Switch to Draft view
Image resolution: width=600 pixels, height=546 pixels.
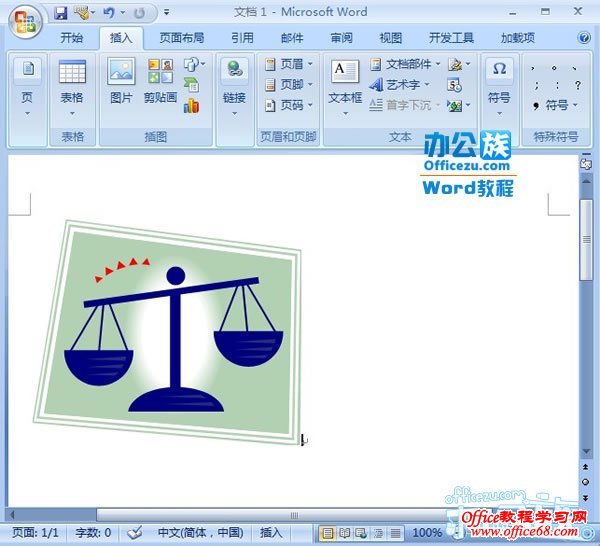click(x=395, y=533)
